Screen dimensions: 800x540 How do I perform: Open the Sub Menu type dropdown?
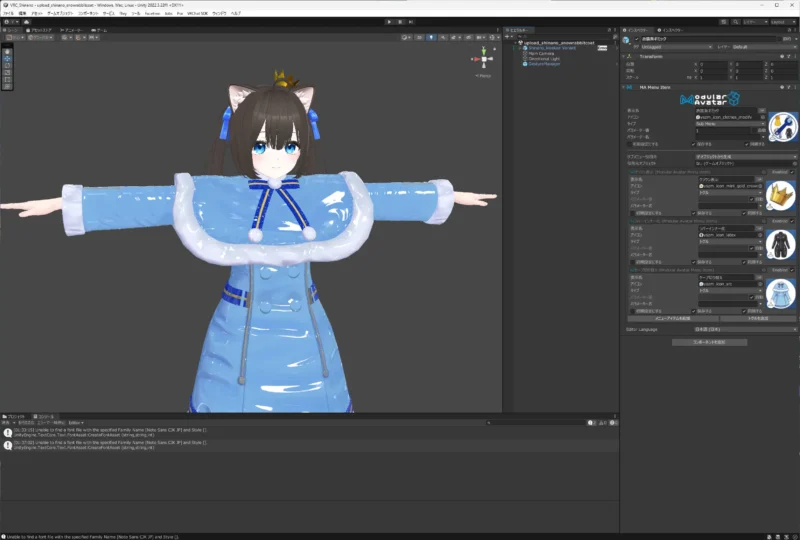731,124
